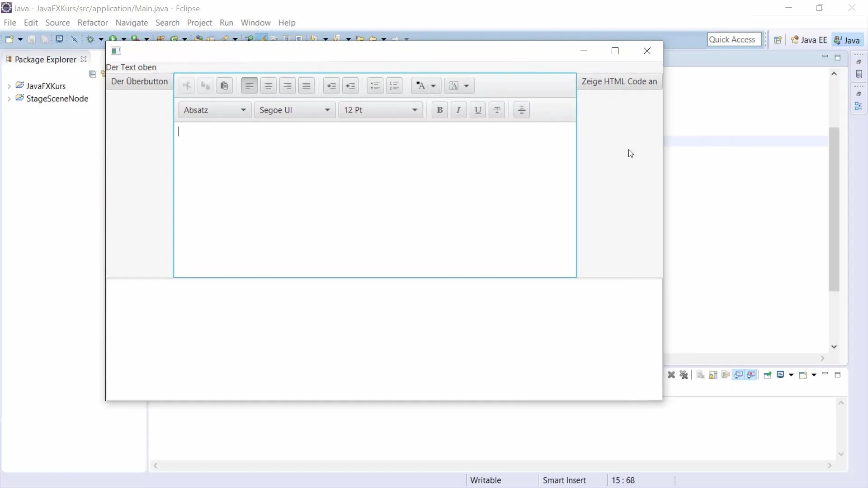Toggle bulleted list in HTML editor

(x=375, y=86)
